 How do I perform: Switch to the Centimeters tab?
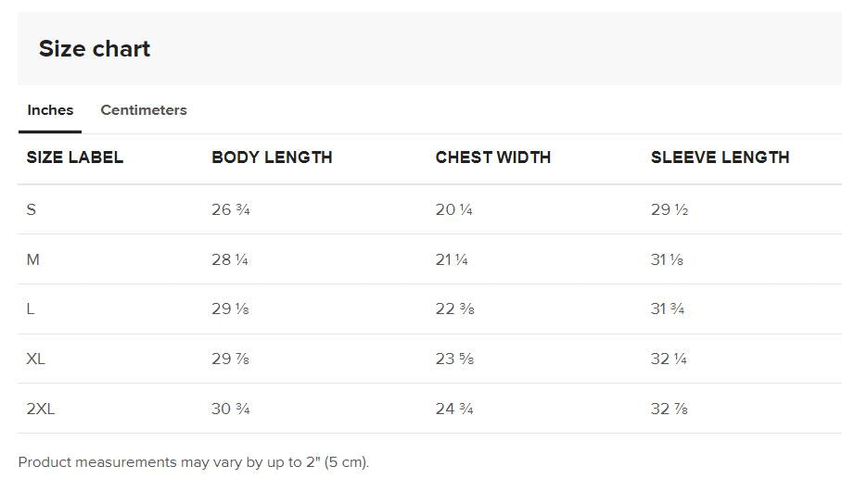144,110
